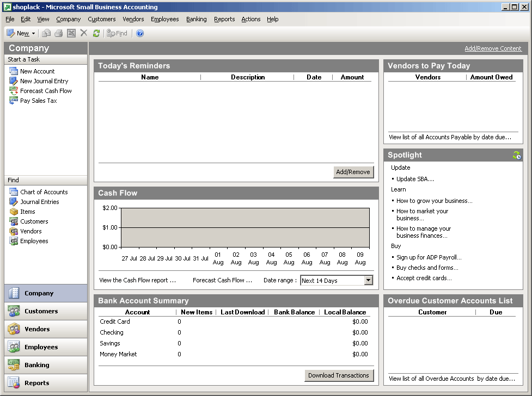This screenshot has height=396, width=532.
Task: Click the Amount Owed column header
Action: [x=491, y=77]
